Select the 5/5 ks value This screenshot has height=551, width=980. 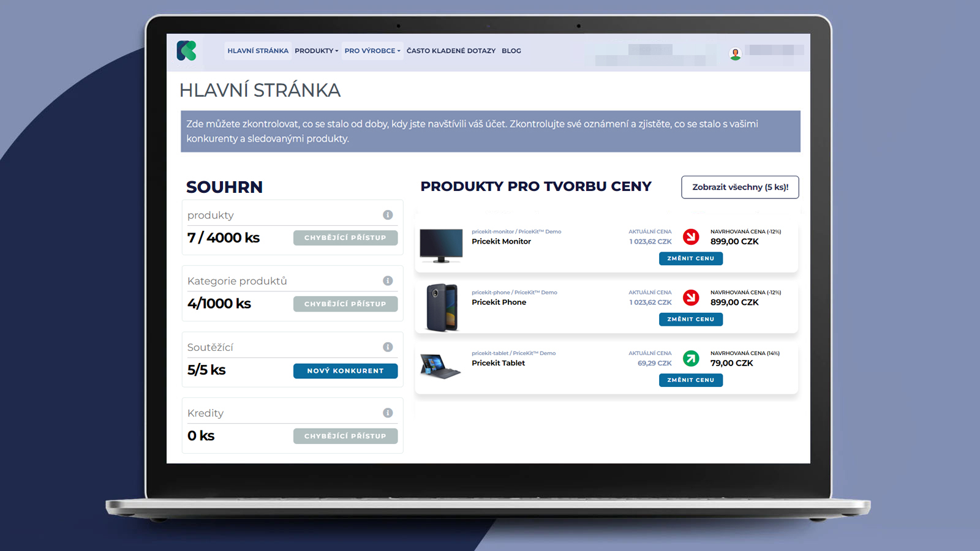[206, 370]
